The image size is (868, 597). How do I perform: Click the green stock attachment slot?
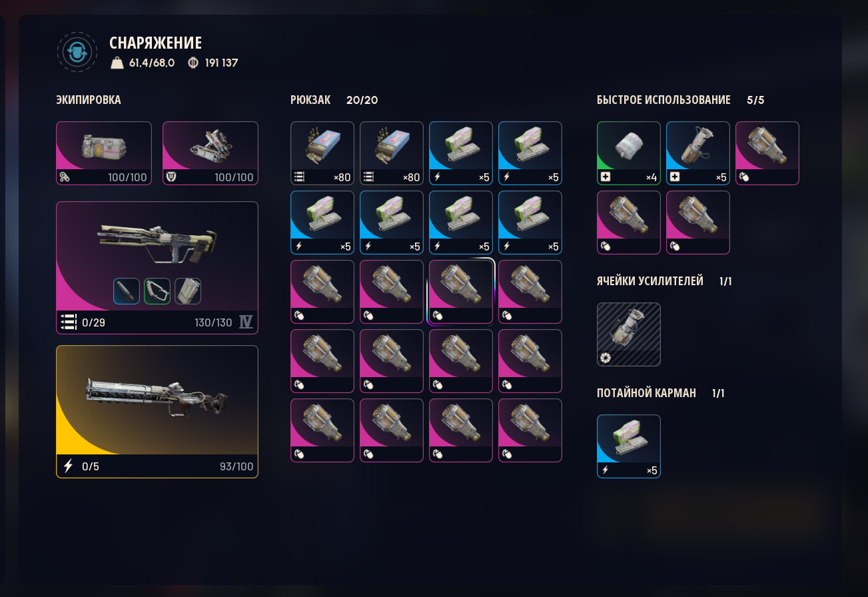pos(157,291)
